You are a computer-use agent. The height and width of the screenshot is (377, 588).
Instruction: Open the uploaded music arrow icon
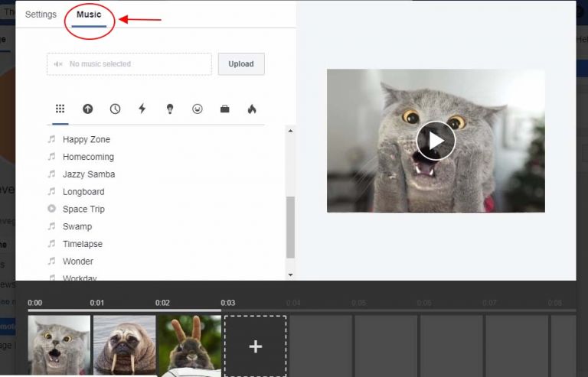click(x=87, y=109)
